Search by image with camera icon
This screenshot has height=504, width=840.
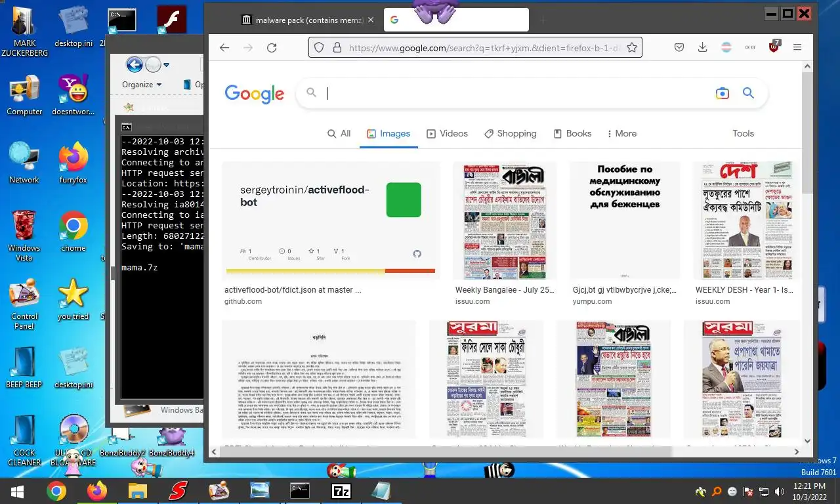point(722,93)
